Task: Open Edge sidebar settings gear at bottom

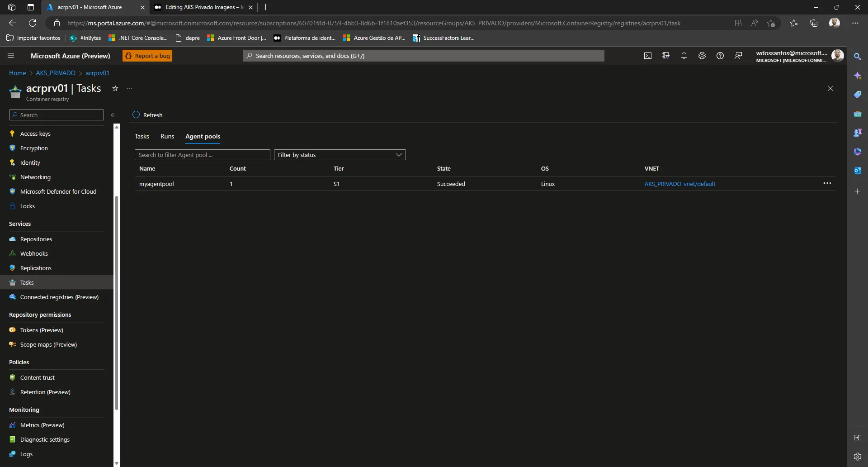Action: 857,457
